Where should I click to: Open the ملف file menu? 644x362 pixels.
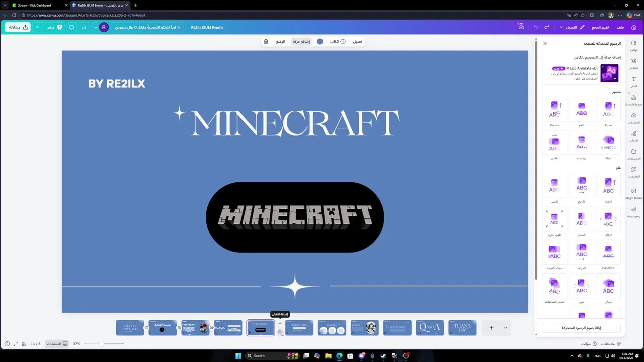[x=620, y=27]
